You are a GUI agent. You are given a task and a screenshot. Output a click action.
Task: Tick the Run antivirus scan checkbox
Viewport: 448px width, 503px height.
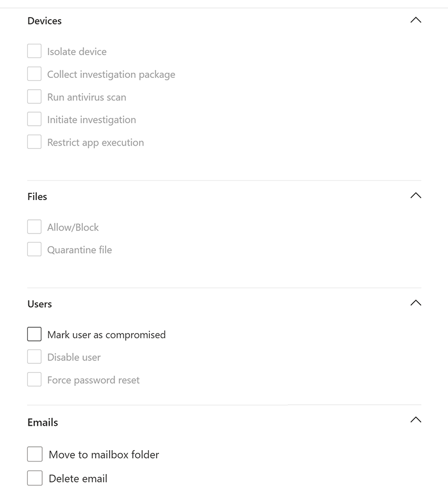point(35,97)
